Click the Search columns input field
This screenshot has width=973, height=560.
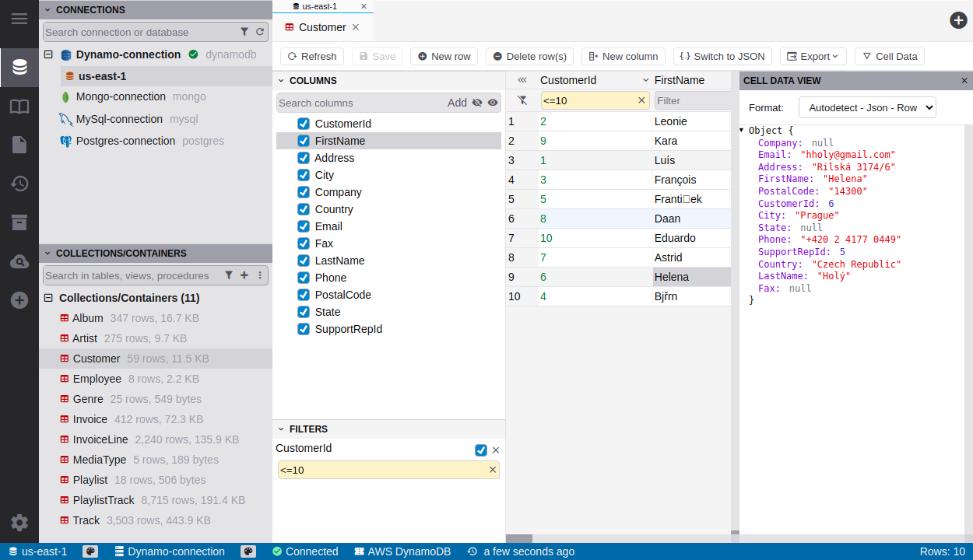click(x=360, y=103)
